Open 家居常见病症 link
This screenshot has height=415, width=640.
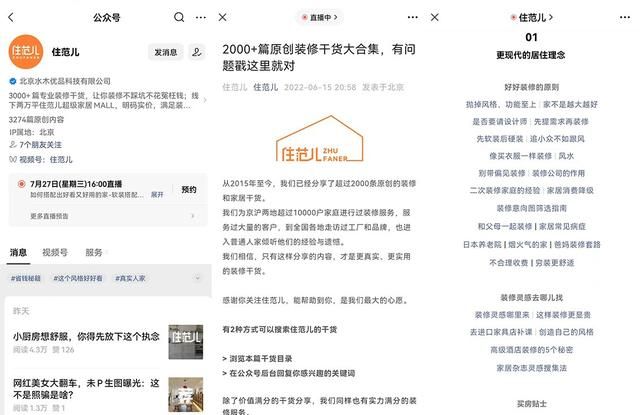coord(562,226)
